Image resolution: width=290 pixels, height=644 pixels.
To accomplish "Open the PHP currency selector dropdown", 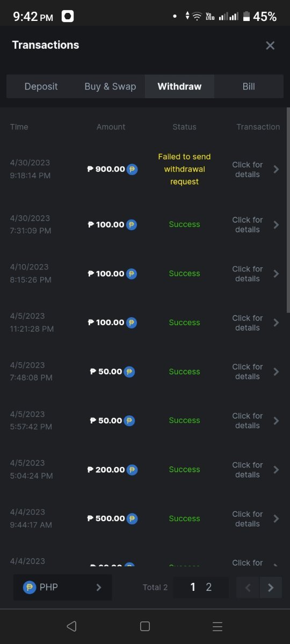I will pos(63,587).
